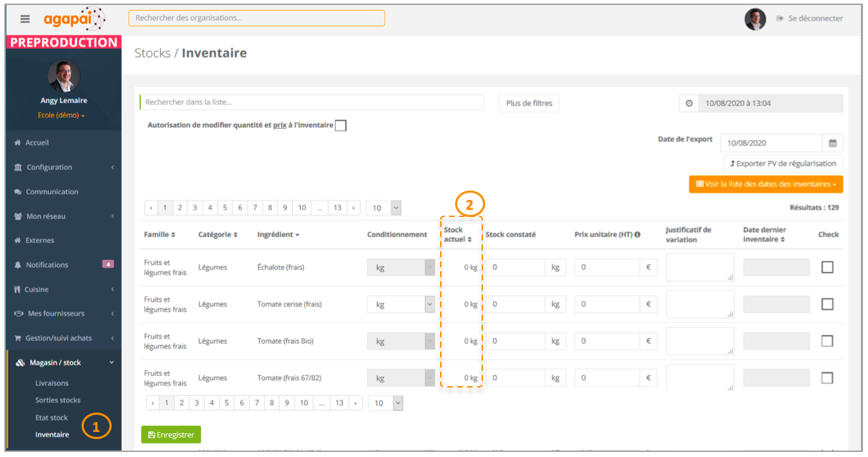Go to page 5 in bottom pagination

[227, 403]
